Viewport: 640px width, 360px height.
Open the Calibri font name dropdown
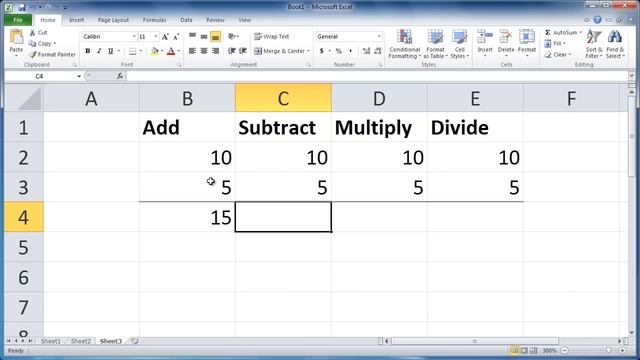134,37
